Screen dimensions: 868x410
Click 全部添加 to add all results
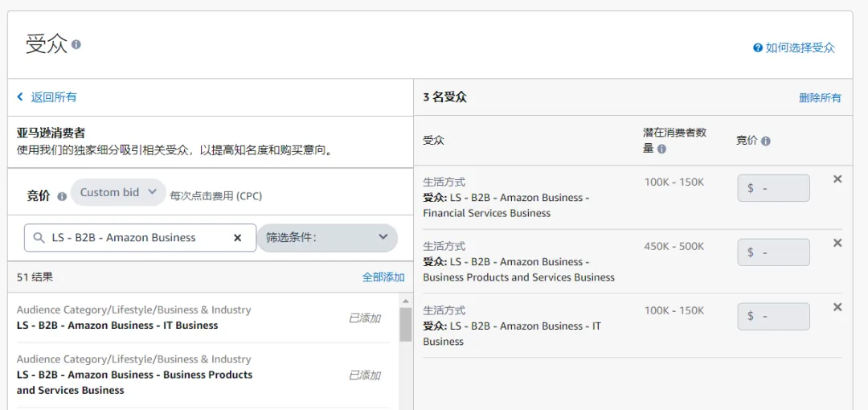click(383, 277)
